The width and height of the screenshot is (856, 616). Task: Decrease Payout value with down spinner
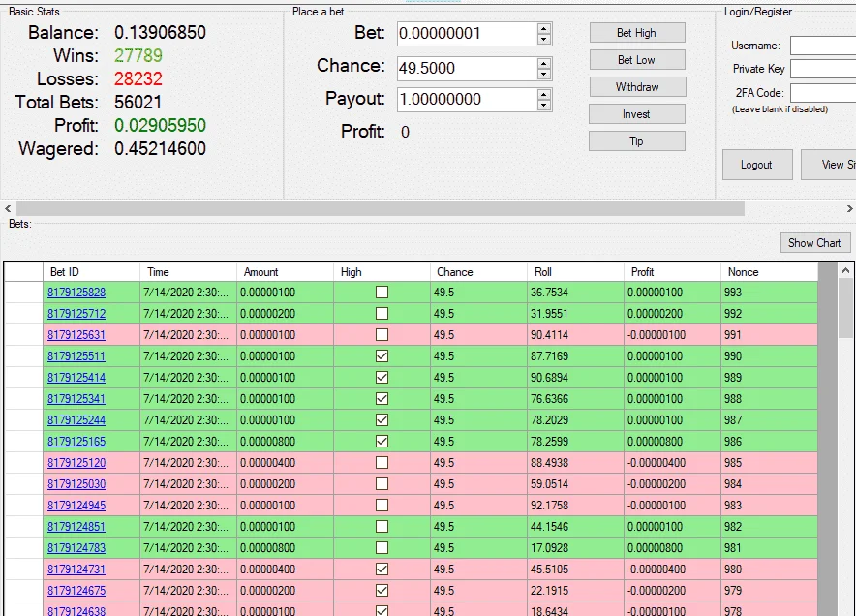pyautogui.click(x=544, y=105)
